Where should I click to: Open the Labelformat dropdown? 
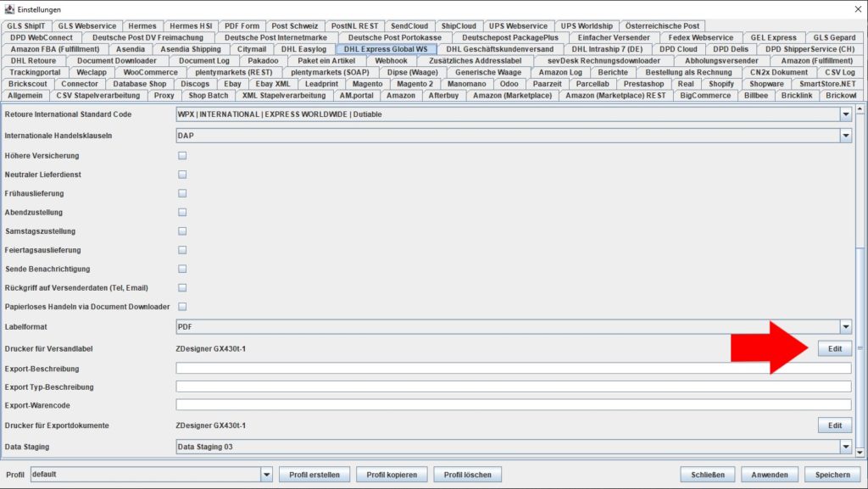click(x=845, y=327)
